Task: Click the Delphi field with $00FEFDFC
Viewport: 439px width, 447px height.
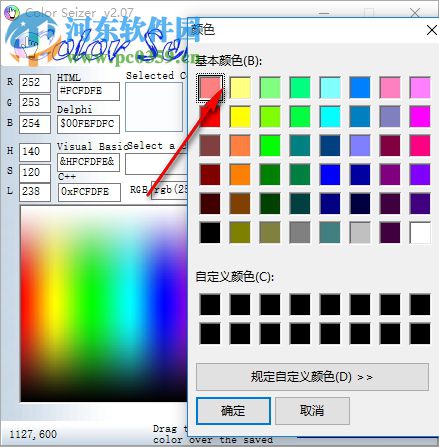Action: [x=88, y=124]
